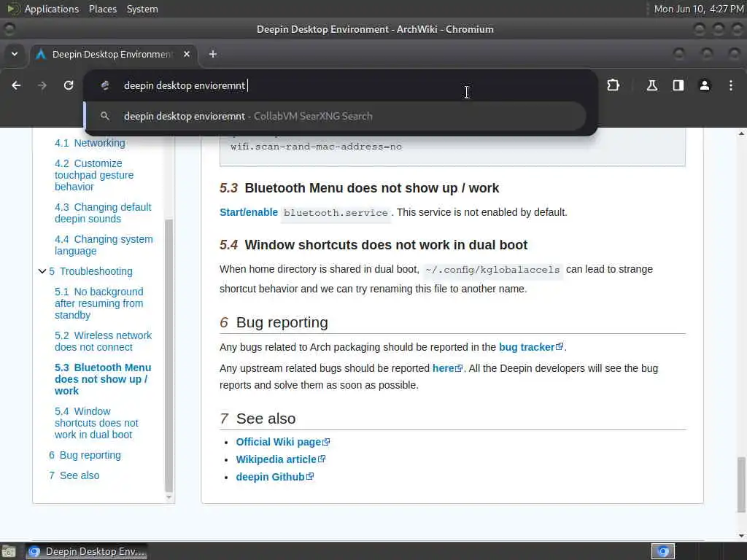
Task: Click sidebar scrollbar down arrow
Action: click(169, 497)
